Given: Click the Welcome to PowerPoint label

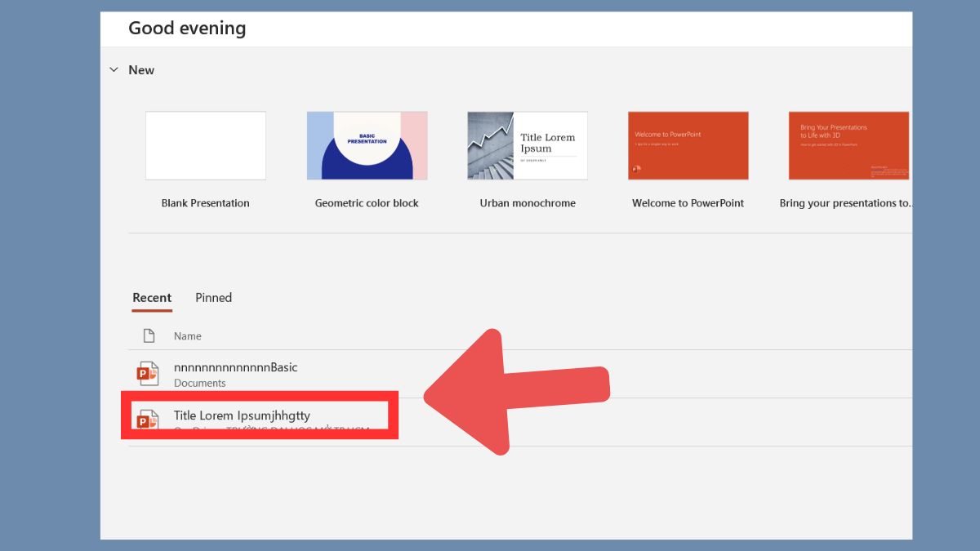Looking at the screenshot, I should (x=688, y=203).
